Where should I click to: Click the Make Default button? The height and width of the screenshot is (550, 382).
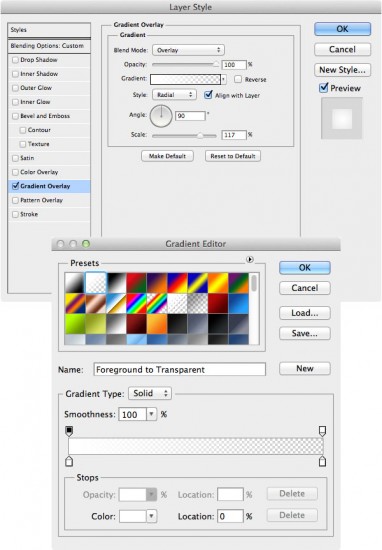[x=167, y=156]
